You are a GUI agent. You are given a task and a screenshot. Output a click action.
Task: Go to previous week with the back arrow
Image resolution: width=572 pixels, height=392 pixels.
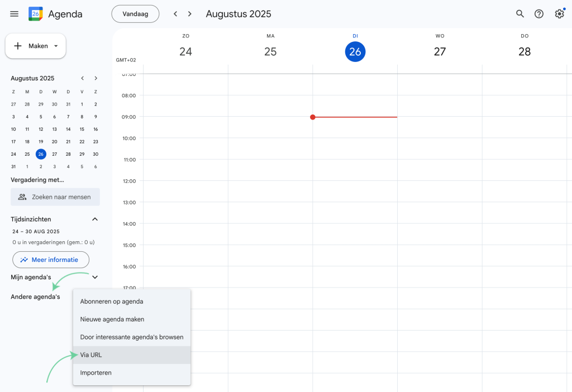[175, 13]
